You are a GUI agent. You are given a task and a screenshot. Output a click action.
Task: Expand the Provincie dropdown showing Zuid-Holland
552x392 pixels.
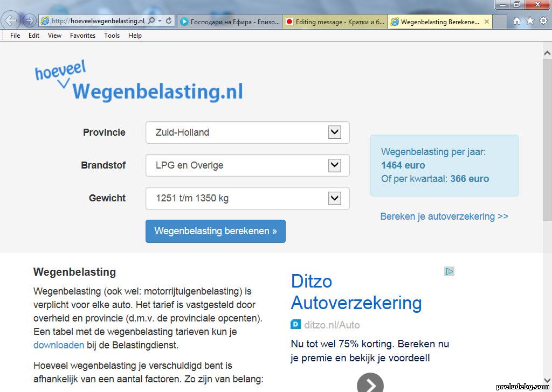tap(334, 132)
